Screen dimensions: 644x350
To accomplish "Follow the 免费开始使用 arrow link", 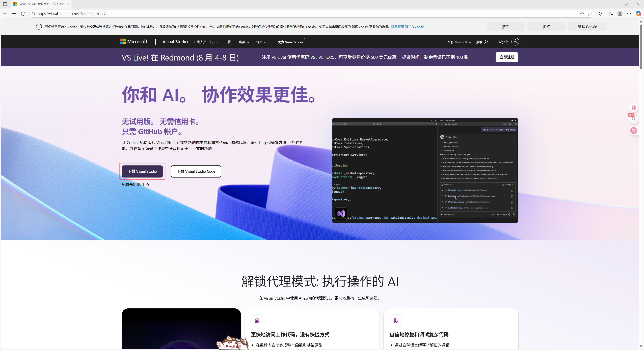I will click(x=136, y=185).
